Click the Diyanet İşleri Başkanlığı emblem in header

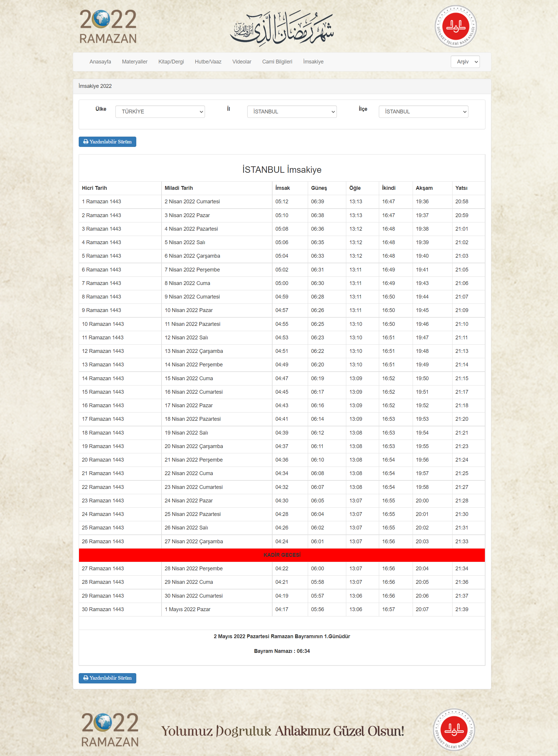[x=455, y=26]
